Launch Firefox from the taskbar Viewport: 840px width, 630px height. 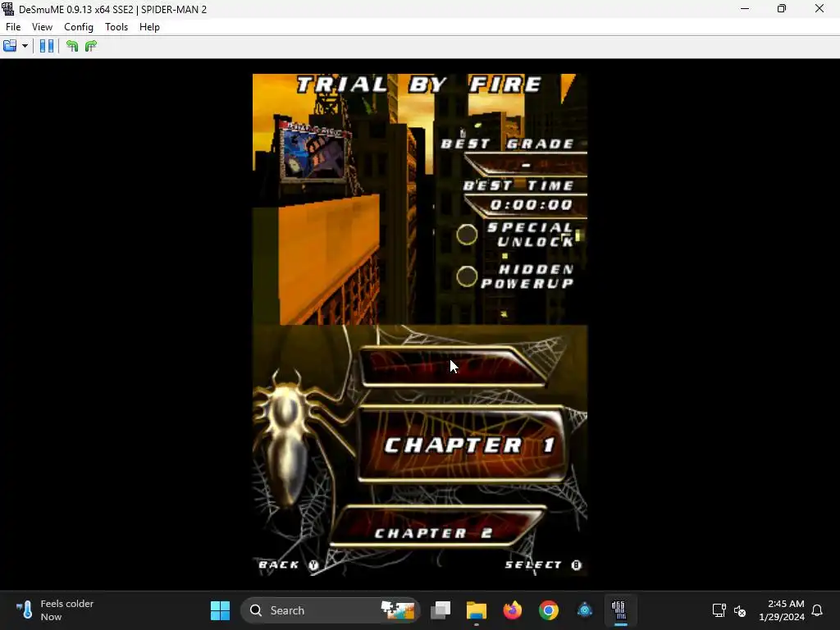point(512,610)
